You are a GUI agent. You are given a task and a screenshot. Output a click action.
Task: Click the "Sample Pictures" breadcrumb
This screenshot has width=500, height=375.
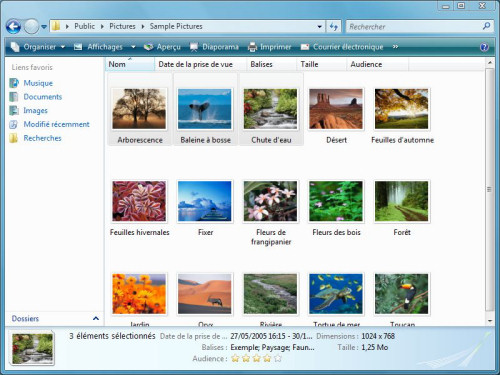click(x=176, y=26)
